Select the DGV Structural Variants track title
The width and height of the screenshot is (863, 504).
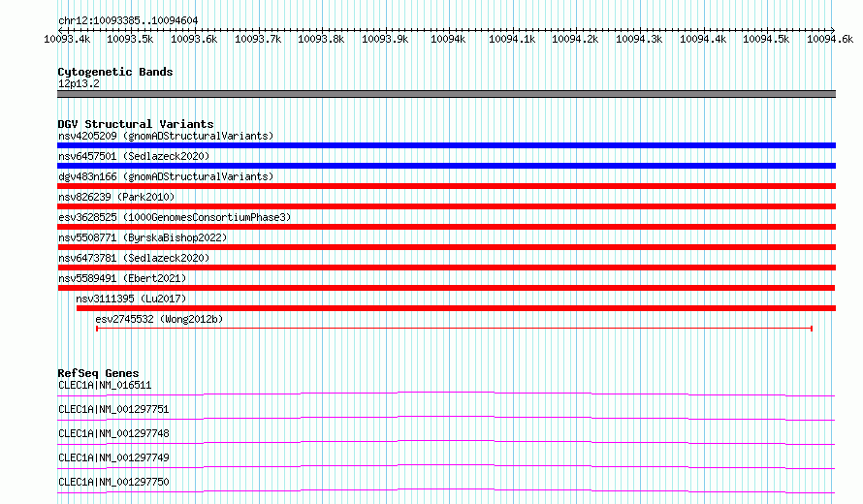[136, 124]
